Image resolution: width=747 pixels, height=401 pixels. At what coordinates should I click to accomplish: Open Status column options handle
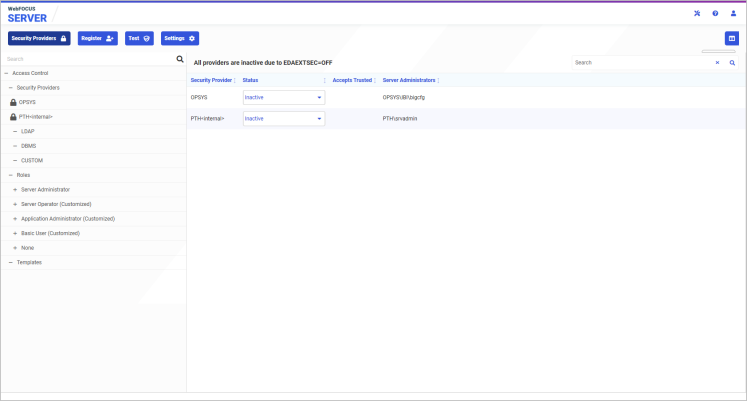coord(325,80)
